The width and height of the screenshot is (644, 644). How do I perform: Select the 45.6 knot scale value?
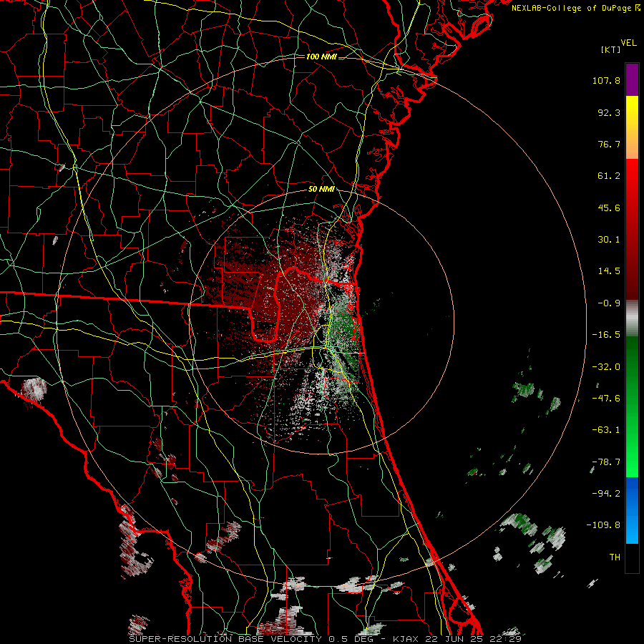click(x=609, y=208)
